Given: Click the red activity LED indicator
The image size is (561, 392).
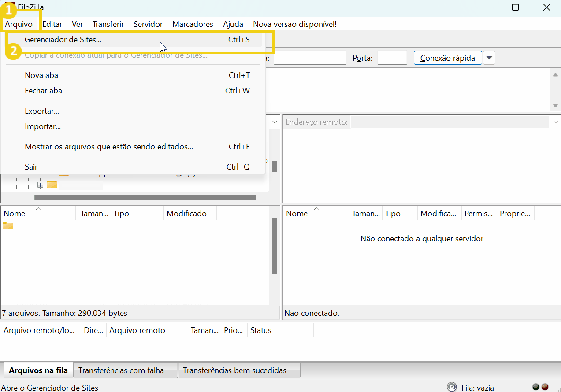Looking at the screenshot, I should (x=545, y=387).
